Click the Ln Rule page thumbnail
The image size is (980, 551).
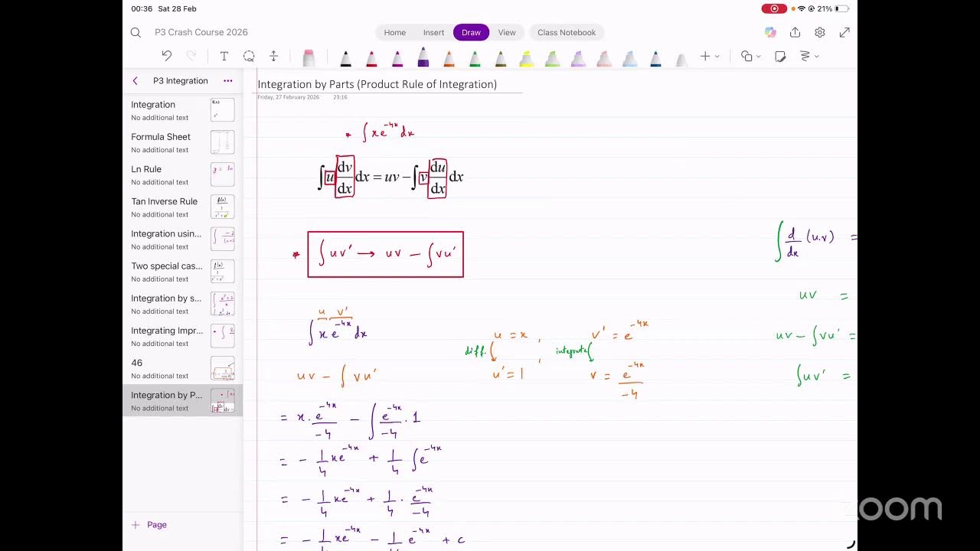click(223, 174)
